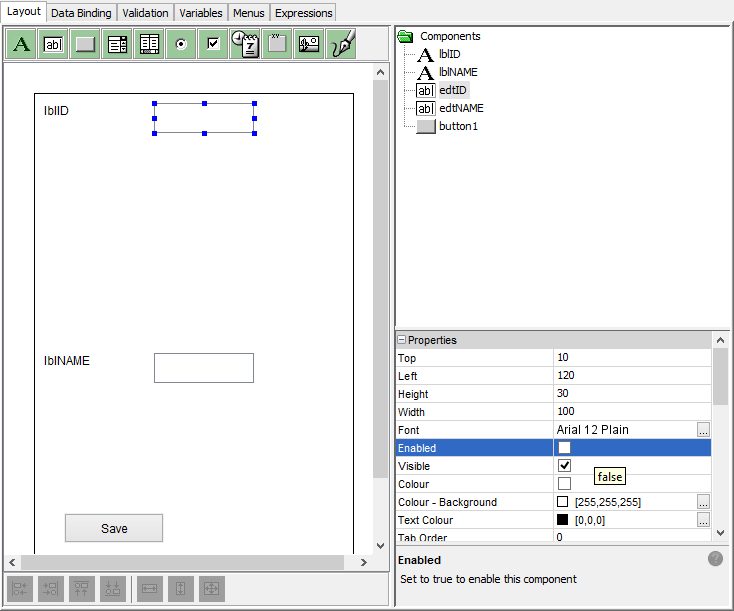The height and width of the screenshot is (611, 734).
Task: Open the Font picker ellipsis button
Action: [x=703, y=430]
